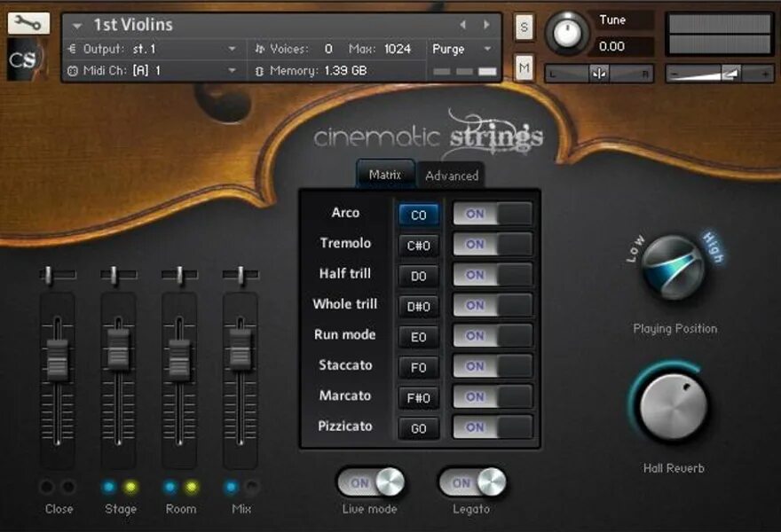The image size is (781, 532).
Task: Toggle the Whole trill ON switch
Action: 492,305
